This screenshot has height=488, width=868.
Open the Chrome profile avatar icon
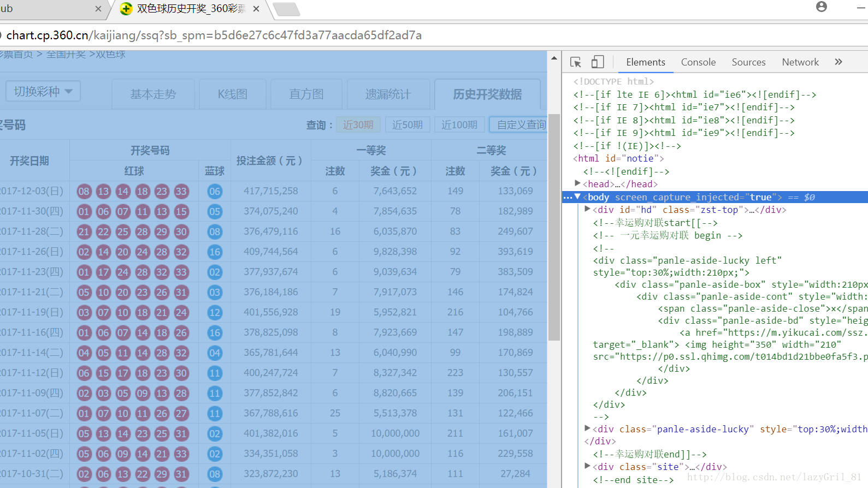coord(822,7)
